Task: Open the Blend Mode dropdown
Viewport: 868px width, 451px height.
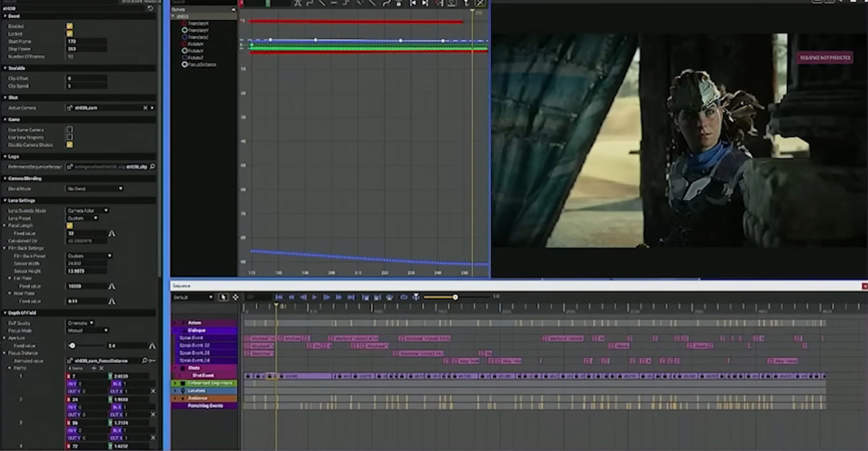Action: 94,189
